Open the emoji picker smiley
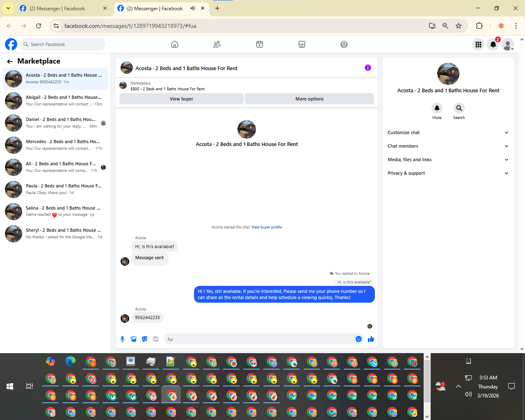The width and height of the screenshot is (525, 420). [x=358, y=339]
